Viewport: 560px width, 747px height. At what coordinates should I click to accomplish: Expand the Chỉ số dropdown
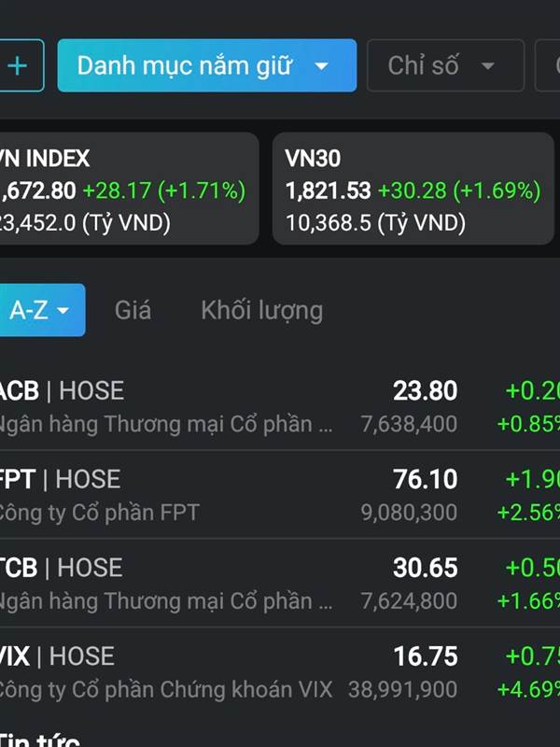coord(445,65)
